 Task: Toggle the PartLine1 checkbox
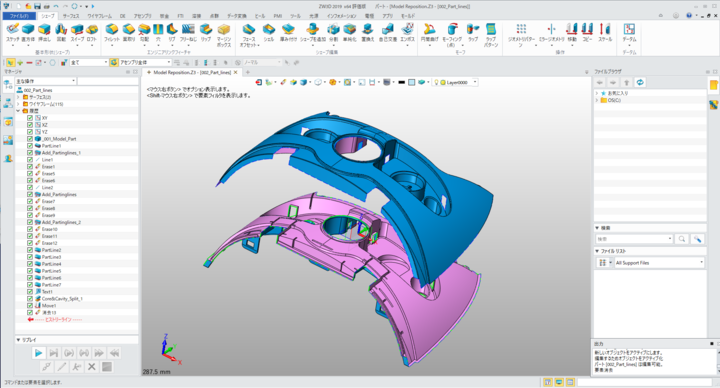click(30, 146)
